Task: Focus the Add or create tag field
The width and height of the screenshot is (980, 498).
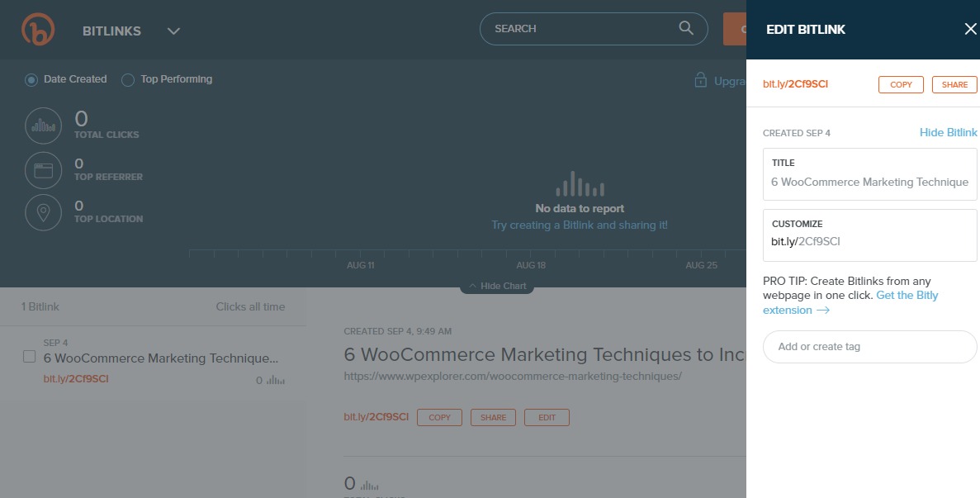Action: point(869,347)
